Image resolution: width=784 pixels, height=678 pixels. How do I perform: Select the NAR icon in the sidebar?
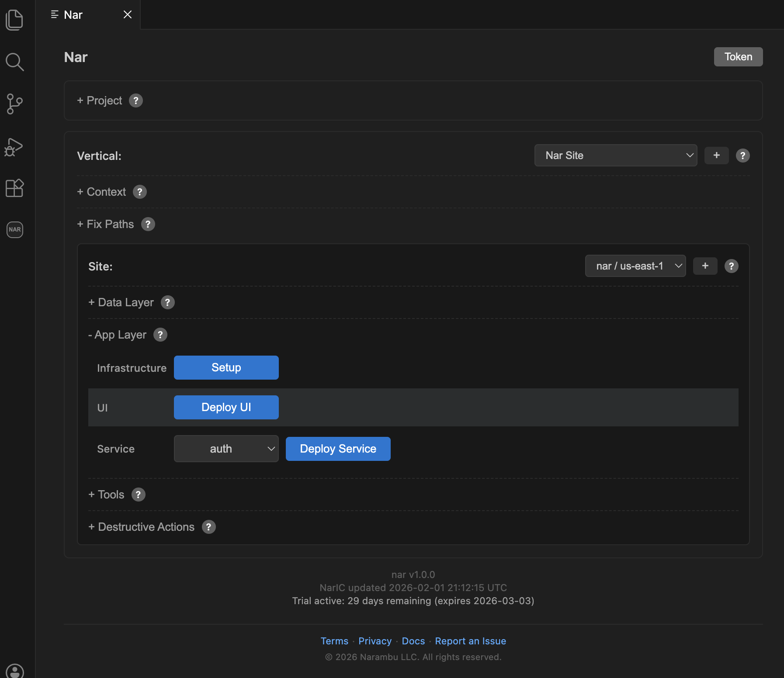pyautogui.click(x=14, y=230)
